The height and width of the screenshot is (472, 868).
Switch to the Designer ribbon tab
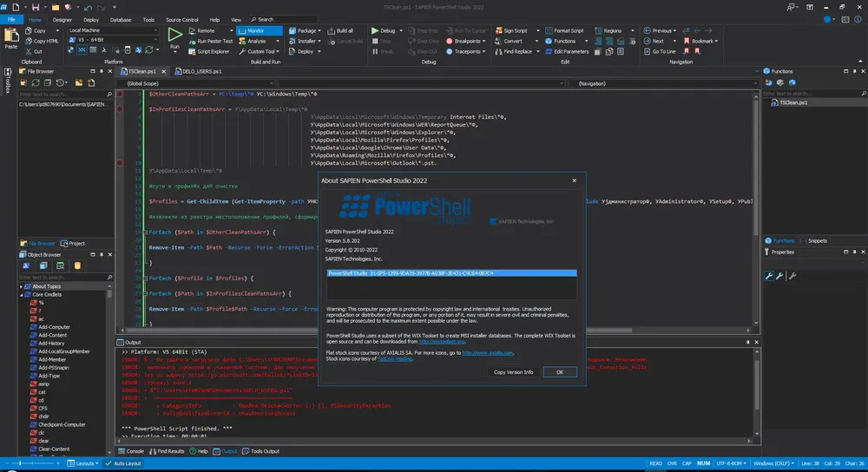pyautogui.click(x=62, y=19)
